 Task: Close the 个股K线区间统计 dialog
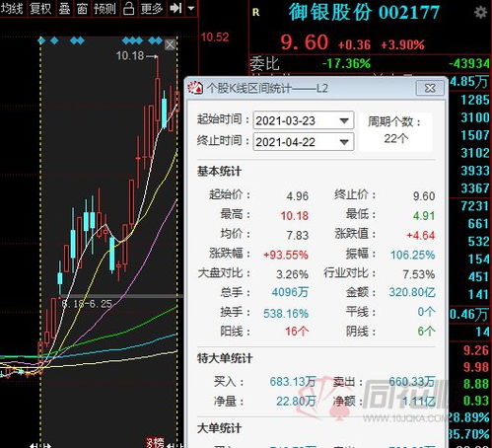(x=430, y=88)
